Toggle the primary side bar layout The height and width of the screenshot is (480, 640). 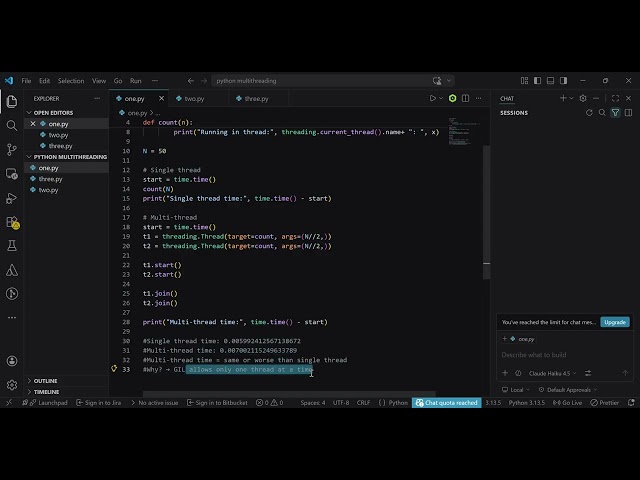click(x=538, y=81)
